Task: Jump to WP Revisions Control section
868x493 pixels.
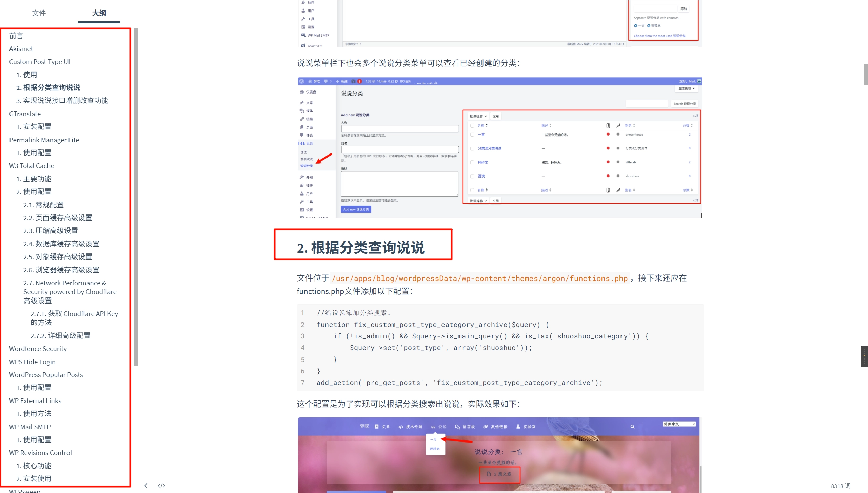Action: coord(40,453)
